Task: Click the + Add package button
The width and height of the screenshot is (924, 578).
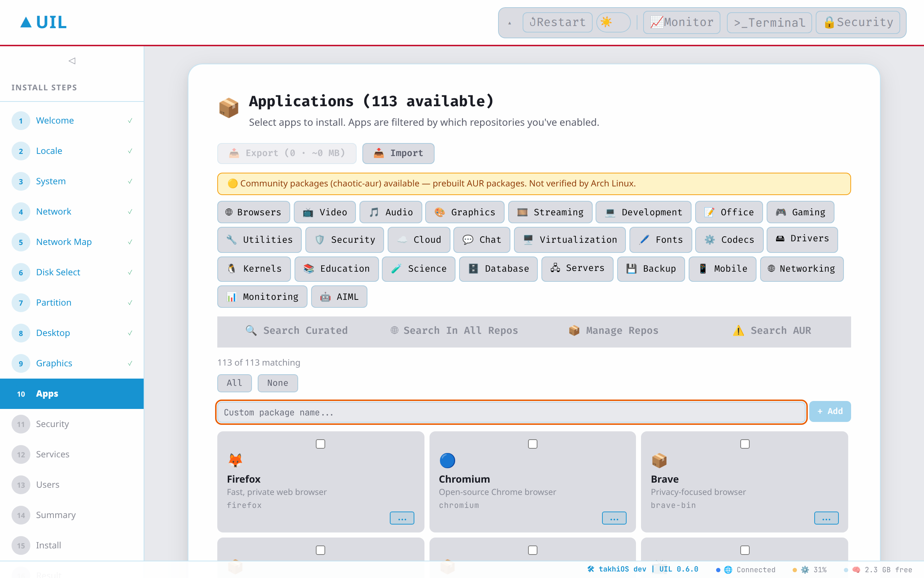Action: click(830, 411)
